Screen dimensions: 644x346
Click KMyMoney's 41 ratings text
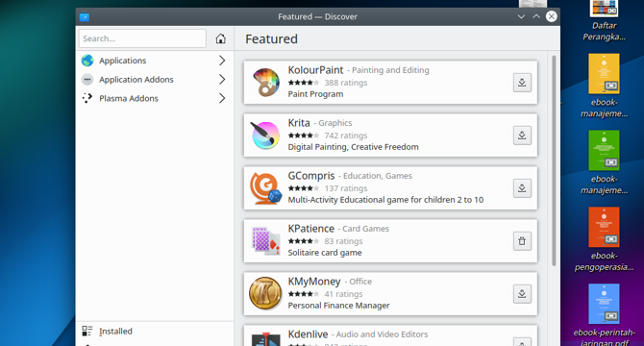(x=343, y=294)
